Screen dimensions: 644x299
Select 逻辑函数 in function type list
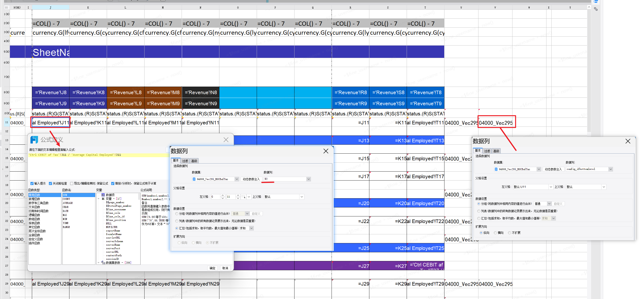(34, 215)
